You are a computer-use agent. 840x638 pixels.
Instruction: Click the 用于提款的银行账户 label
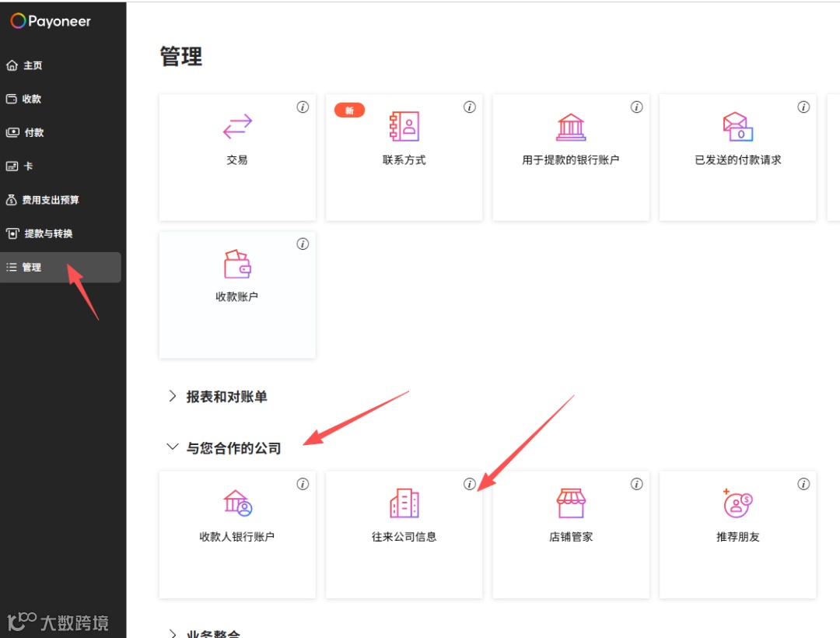click(571, 160)
